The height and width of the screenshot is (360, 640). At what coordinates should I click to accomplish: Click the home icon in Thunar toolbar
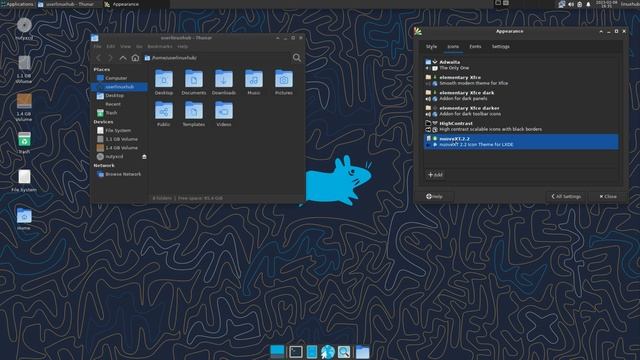(x=135, y=58)
